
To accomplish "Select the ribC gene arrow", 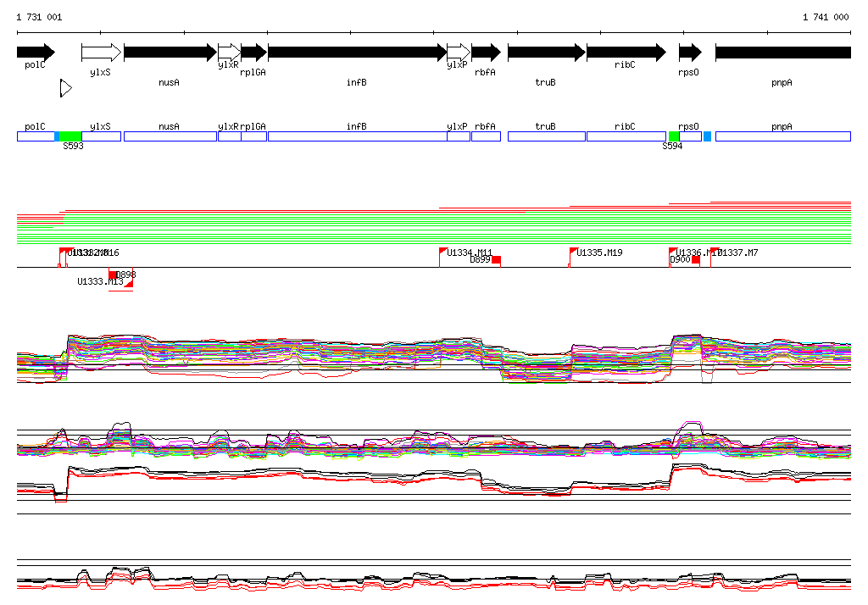I will 626,53.
